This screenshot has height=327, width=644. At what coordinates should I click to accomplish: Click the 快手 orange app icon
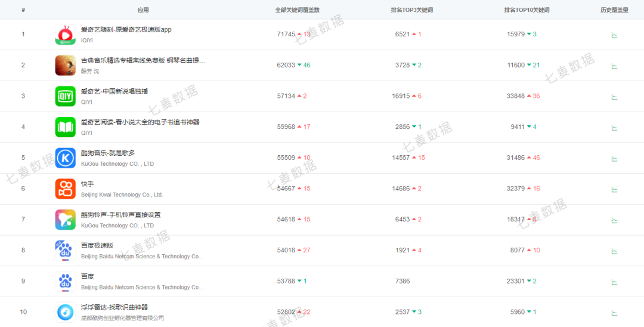[66, 189]
